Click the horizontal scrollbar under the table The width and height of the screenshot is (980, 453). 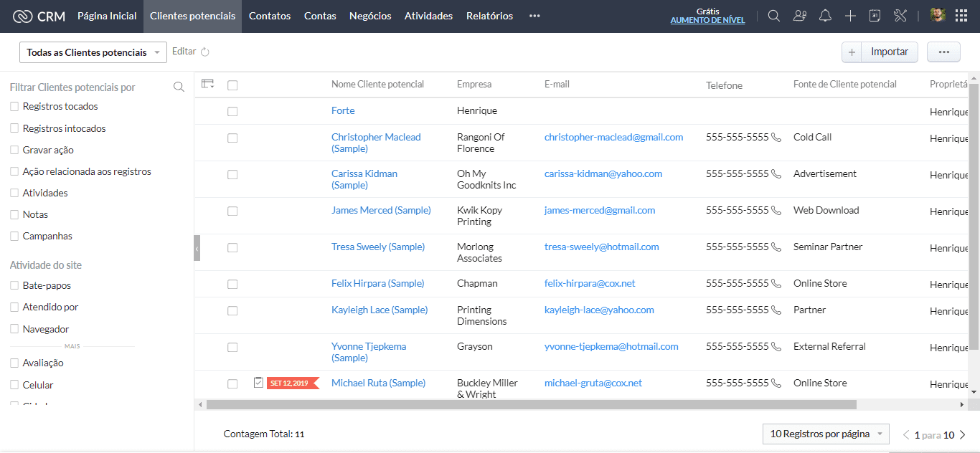tap(531, 405)
